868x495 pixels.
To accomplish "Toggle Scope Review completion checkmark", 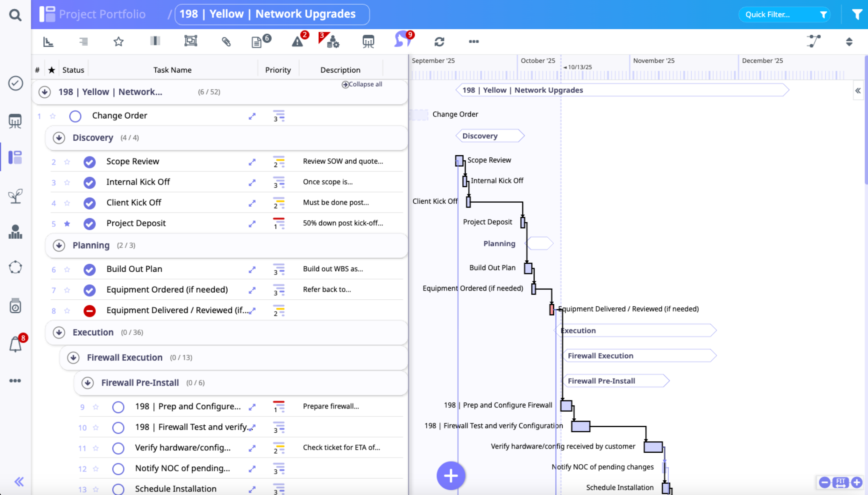I will [89, 162].
